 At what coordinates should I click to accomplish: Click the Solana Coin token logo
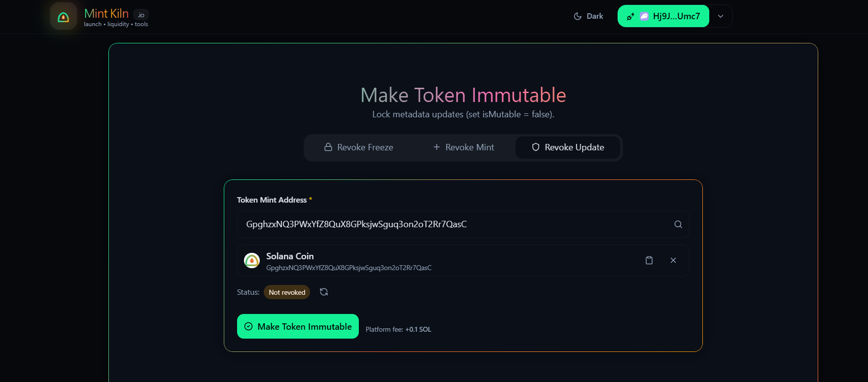[252, 260]
